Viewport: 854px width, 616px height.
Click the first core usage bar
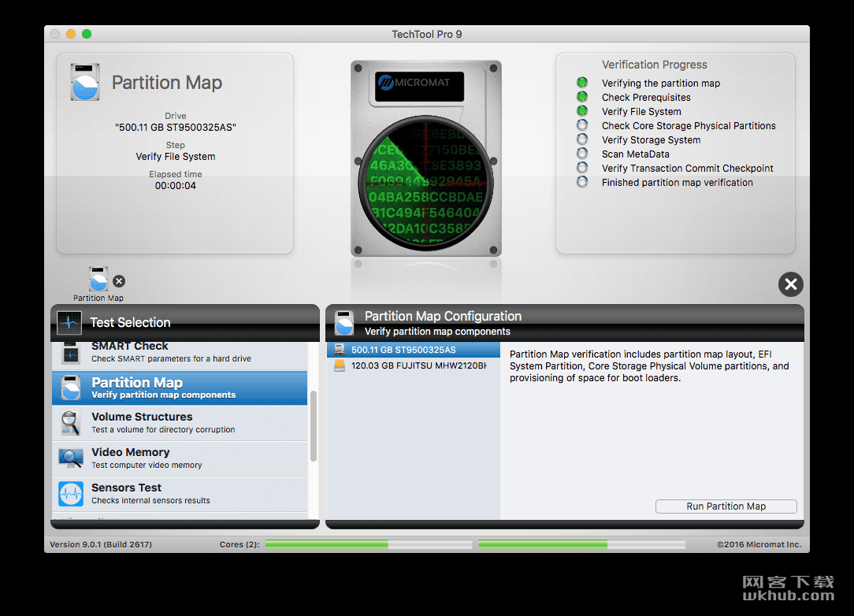click(369, 544)
